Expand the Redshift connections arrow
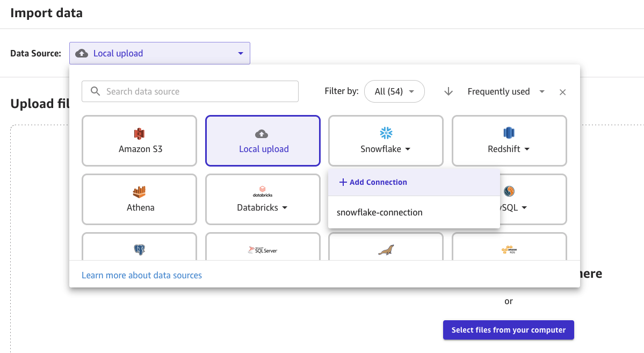Screen dimensions: 644x353 (527, 149)
